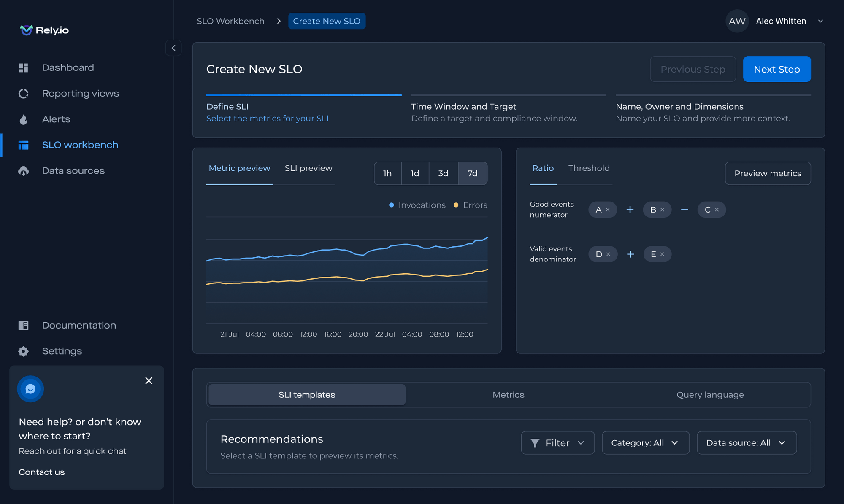Open the Data source: All dropdown
The width and height of the screenshot is (844, 504).
click(746, 442)
